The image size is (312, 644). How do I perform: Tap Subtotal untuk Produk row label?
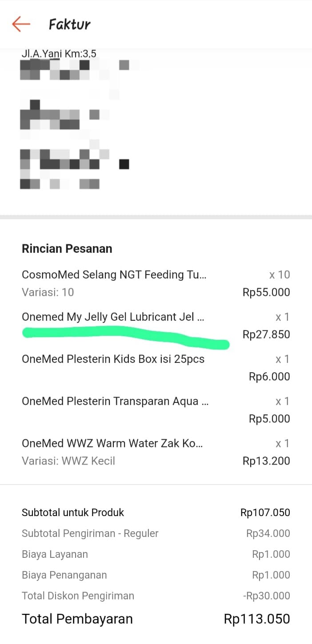pos(73,513)
